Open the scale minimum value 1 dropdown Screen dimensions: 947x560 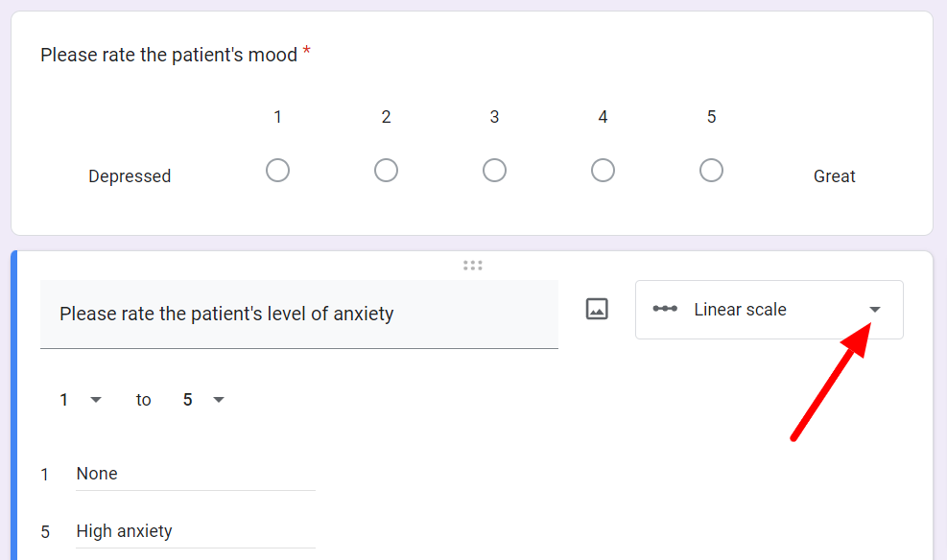[x=81, y=400]
